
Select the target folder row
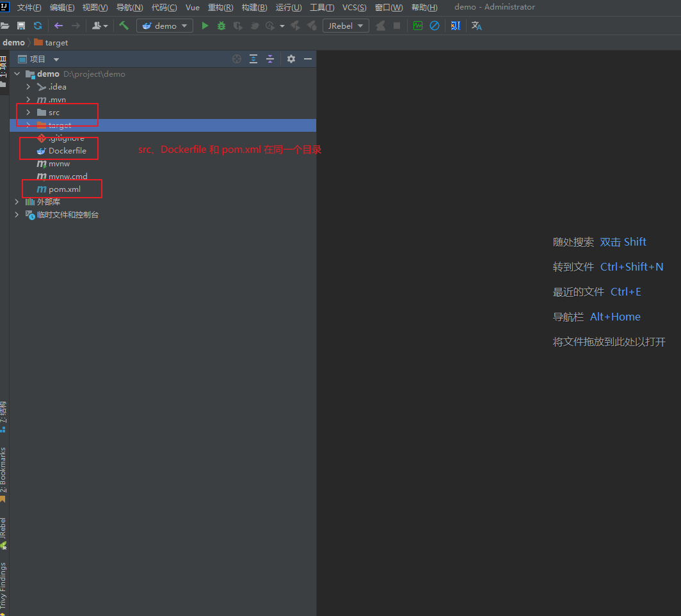pyautogui.click(x=163, y=125)
